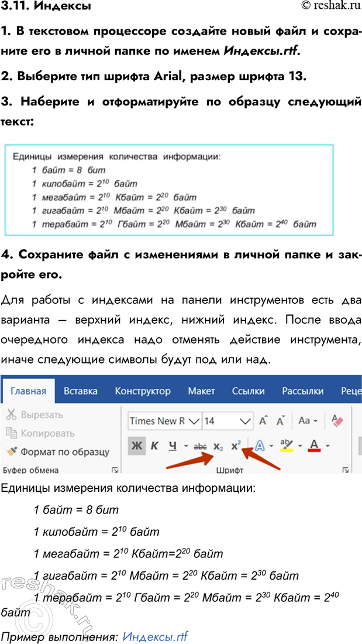Apply the red font color A
The width and height of the screenshot is (362, 644).
point(315,446)
